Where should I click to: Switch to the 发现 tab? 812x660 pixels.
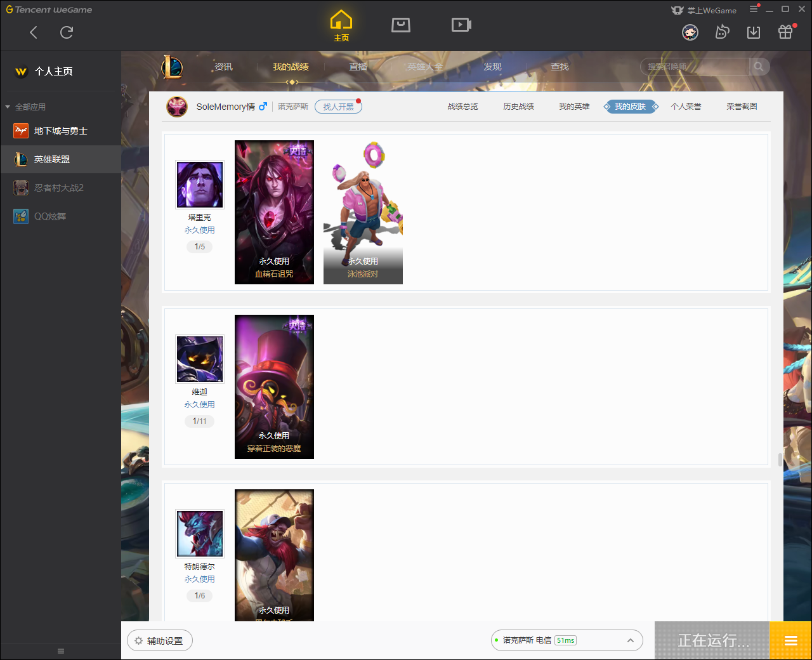(x=492, y=67)
